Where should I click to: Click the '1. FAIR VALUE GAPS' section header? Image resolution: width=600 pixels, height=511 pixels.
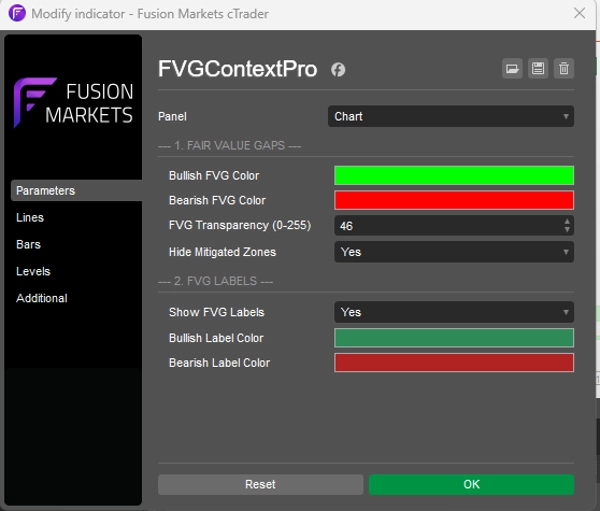pyautogui.click(x=230, y=145)
